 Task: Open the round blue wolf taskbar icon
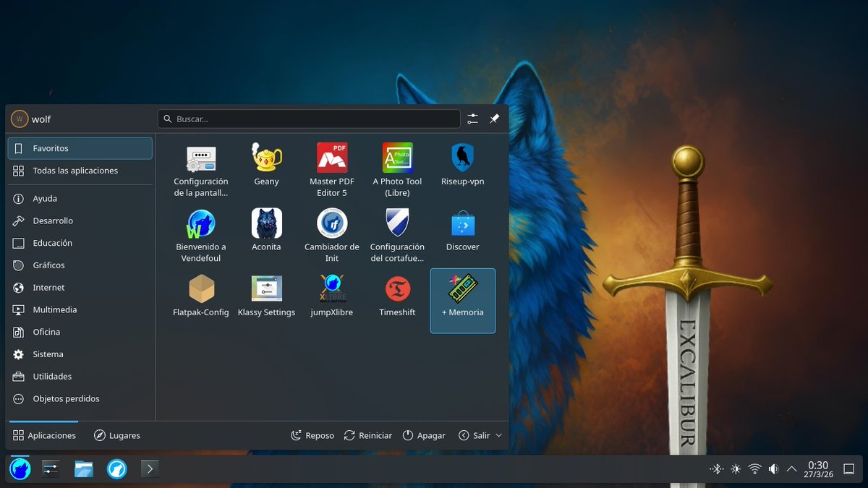tap(116, 469)
